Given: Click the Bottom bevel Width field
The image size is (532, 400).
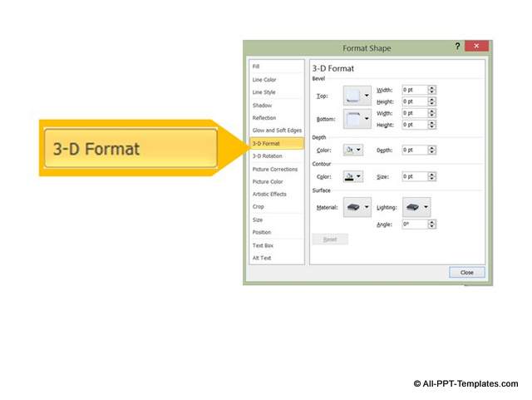Looking at the screenshot, I should [x=415, y=113].
